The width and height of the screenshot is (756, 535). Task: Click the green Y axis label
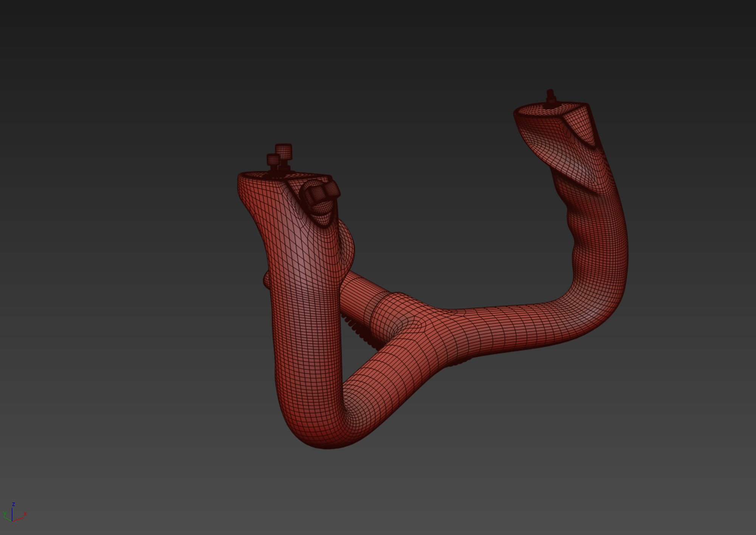tap(4, 513)
